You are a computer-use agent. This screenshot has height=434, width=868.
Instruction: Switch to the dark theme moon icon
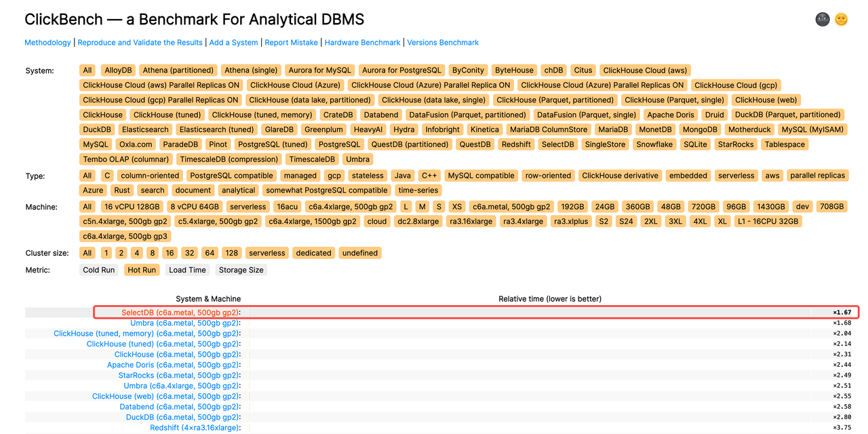[823, 19]
